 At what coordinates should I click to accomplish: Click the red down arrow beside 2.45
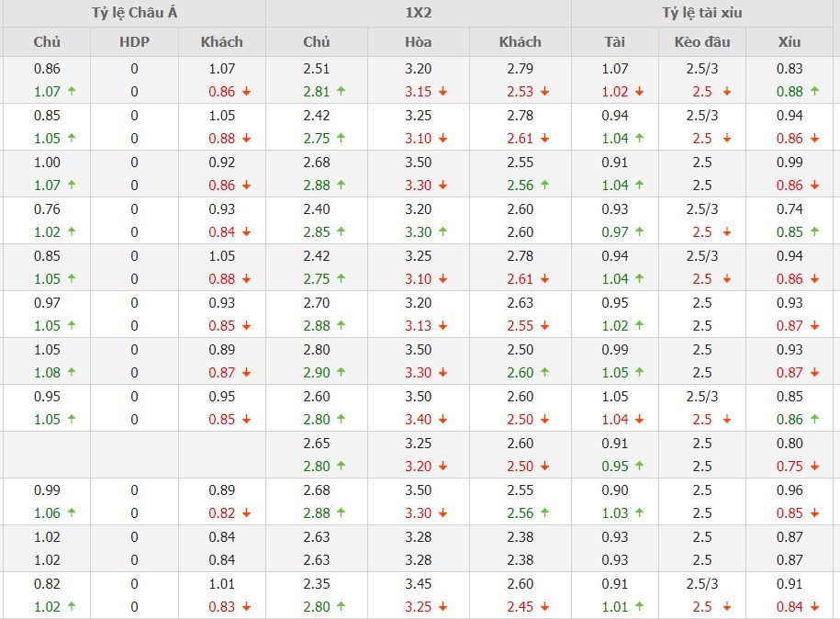(545, 607)
